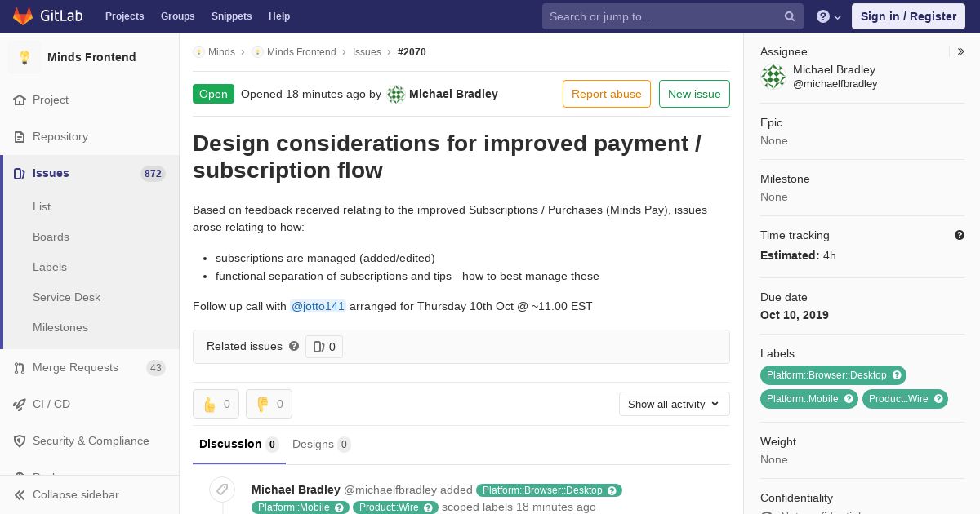Open Help in top navigation
Image resolution: width=980 pixels, height=514 pixels.
(x=279, y=16)
